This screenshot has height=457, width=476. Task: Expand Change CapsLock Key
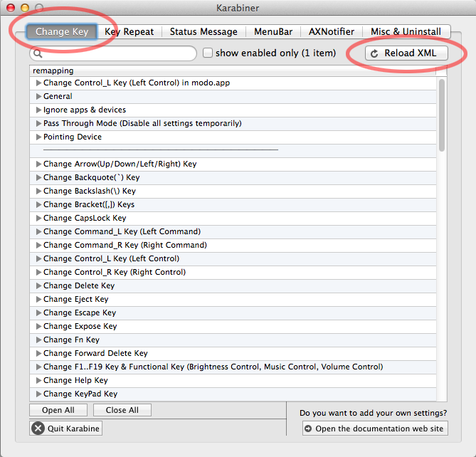click(x=38, y=218)
